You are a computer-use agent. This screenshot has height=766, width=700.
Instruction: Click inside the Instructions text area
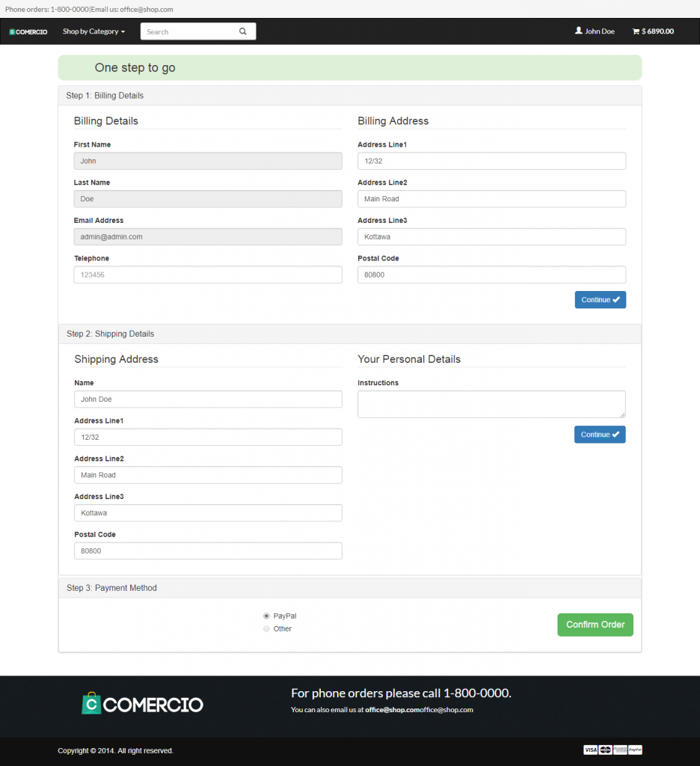(x=491, y=404)
